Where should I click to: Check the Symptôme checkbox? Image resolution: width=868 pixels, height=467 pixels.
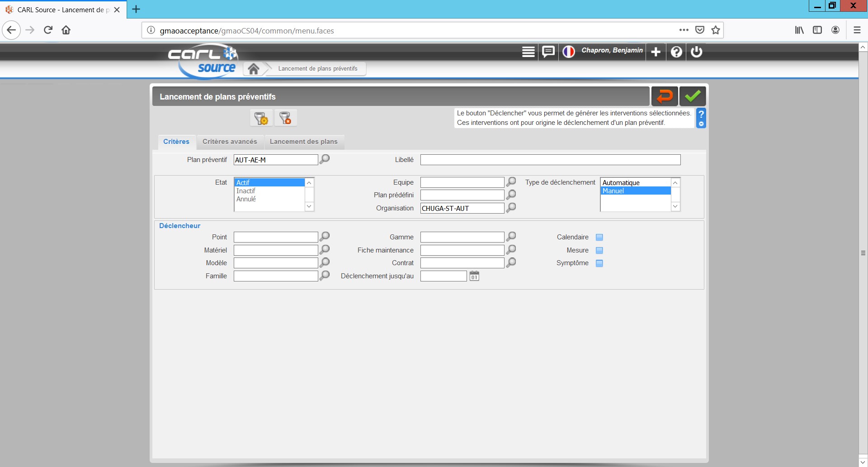click(599, 263)
